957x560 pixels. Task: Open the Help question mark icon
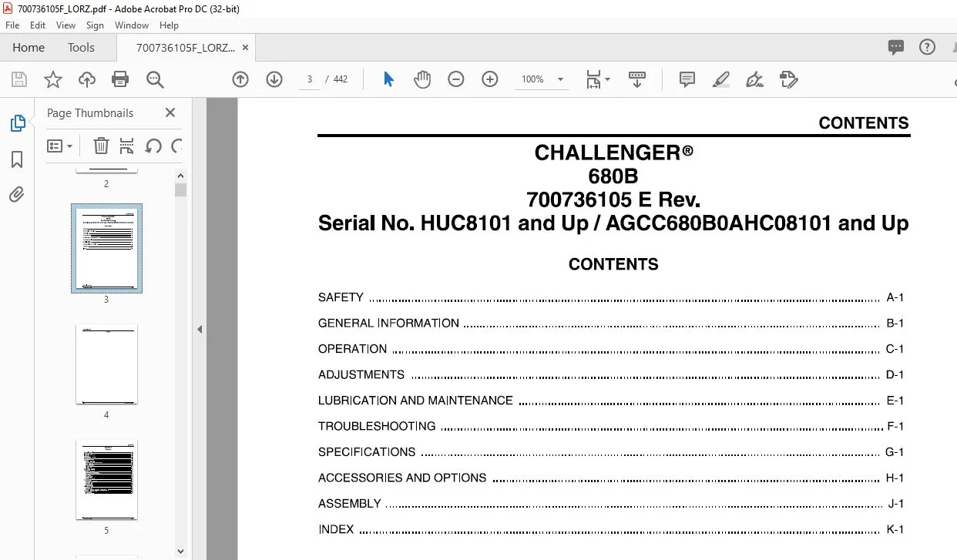(928, 47)
